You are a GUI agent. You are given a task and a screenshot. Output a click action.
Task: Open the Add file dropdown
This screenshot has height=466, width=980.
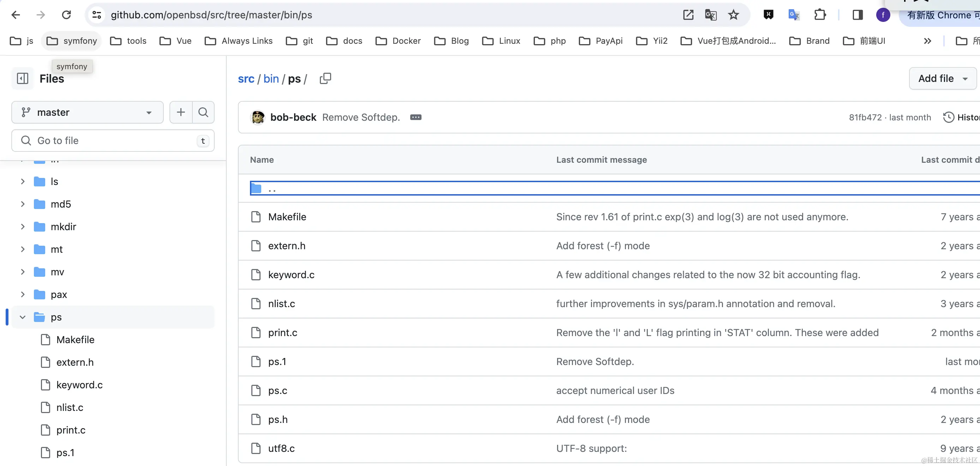[942, 78]
